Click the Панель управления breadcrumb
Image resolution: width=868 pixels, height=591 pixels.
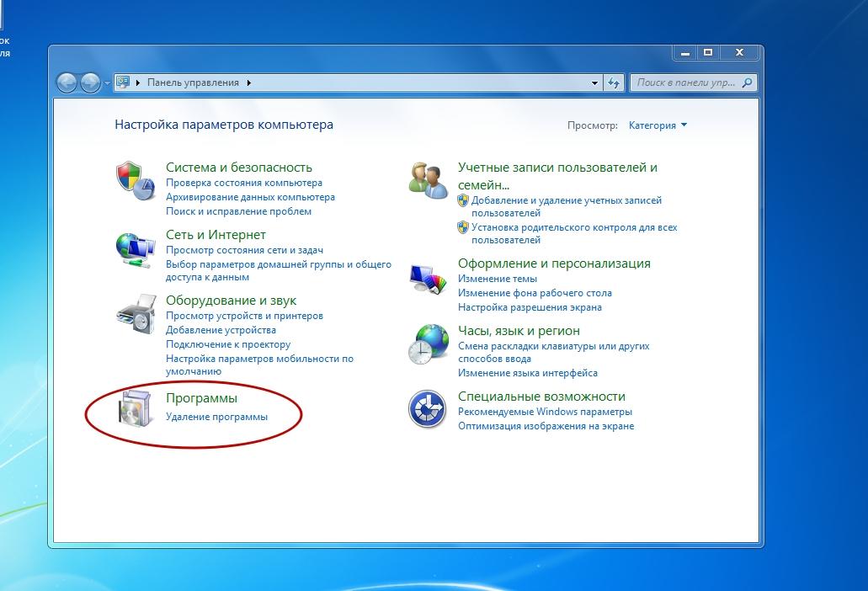193,83
